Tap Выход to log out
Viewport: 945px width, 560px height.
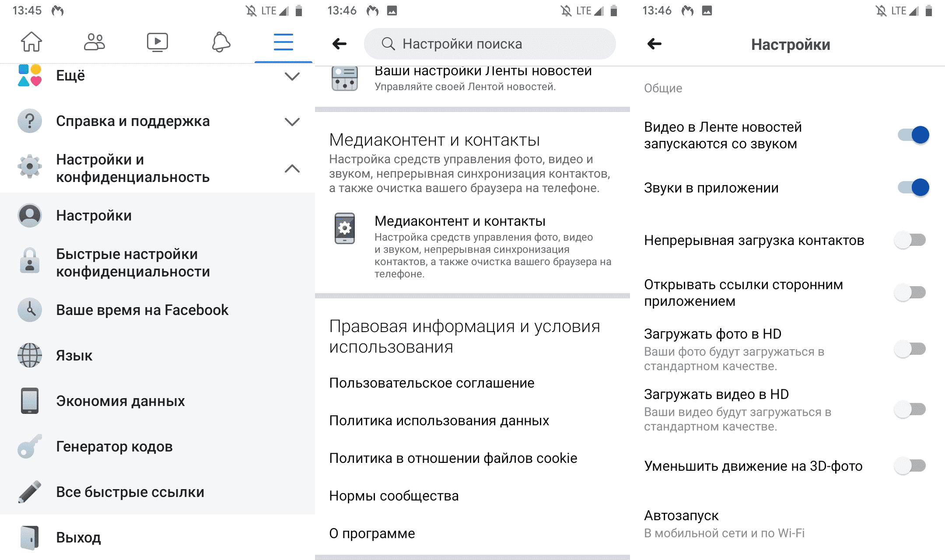[157, 537]
